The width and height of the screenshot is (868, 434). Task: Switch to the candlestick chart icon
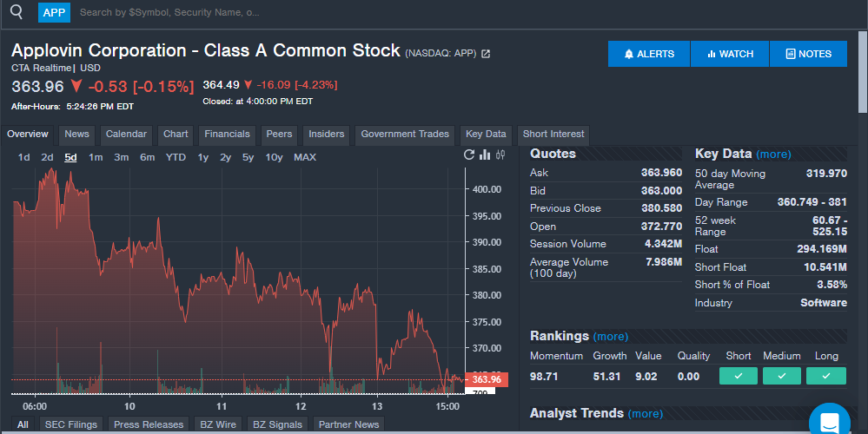click(500, 155)
